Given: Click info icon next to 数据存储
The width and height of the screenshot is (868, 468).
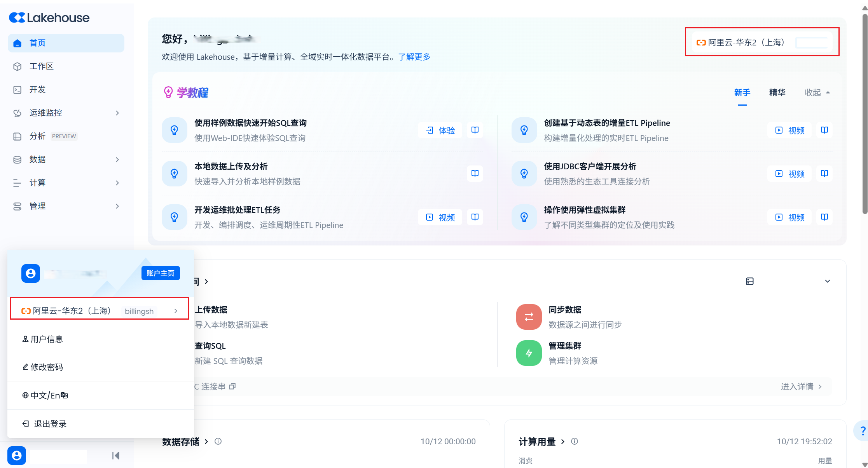Looking at the screenshot, I should [x=218, y=441].
